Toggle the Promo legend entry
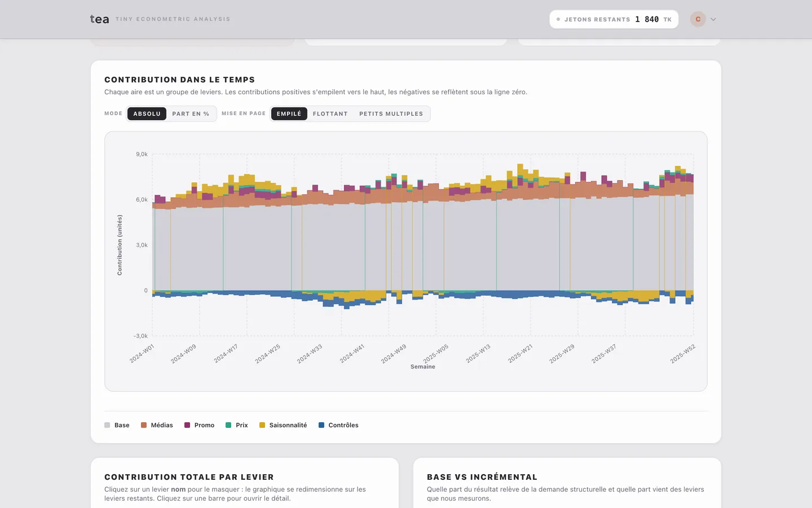 [x=199, y=425]
